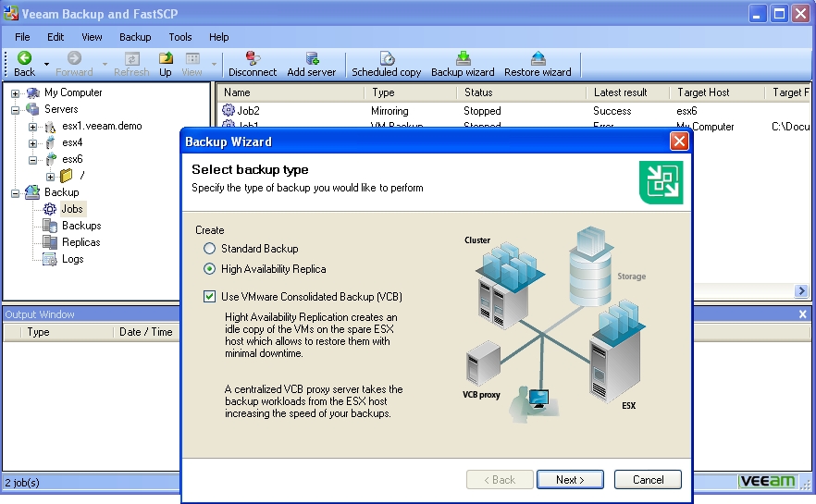Select the esx6 server icon
The height and width of the screenshot is (504, 816).
click(51, 159)
